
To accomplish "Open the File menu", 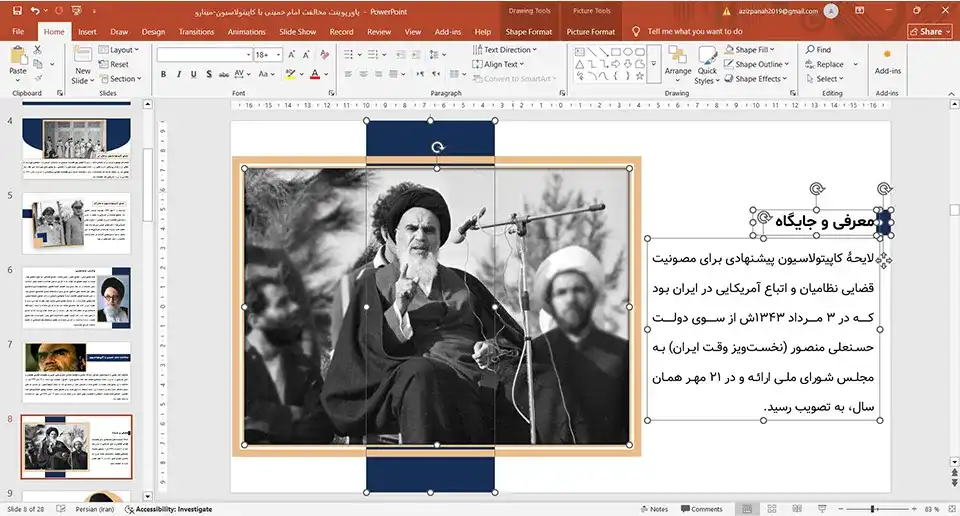I will click(18, 32).
